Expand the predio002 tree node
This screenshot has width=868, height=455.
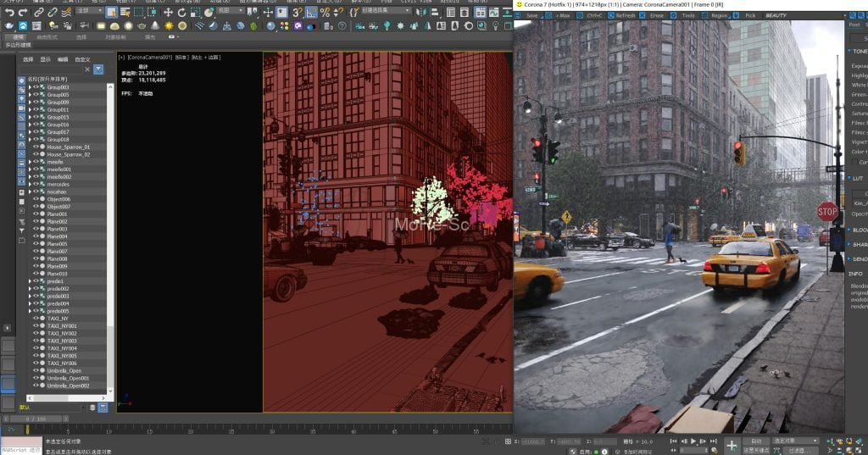(30, 289)
